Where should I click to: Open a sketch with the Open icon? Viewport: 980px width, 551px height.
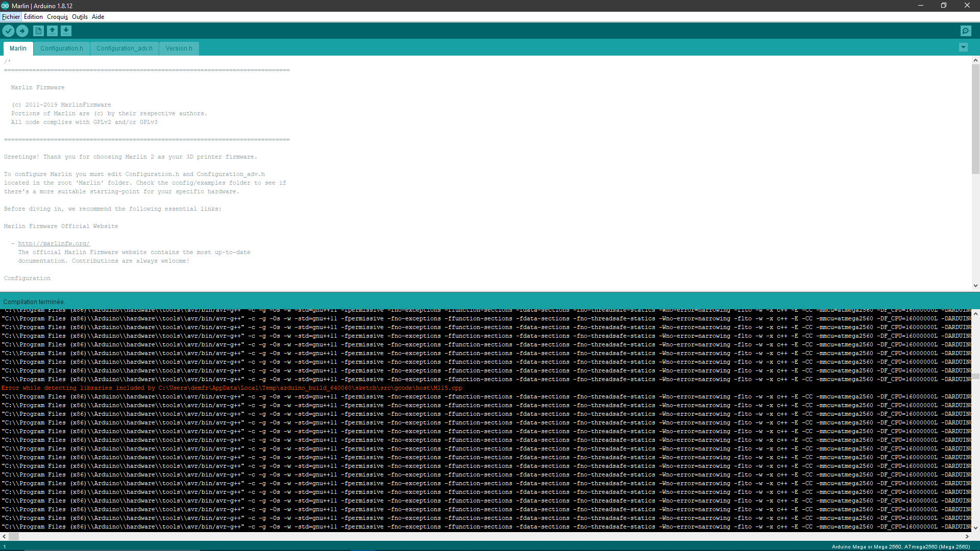(52, 31)
